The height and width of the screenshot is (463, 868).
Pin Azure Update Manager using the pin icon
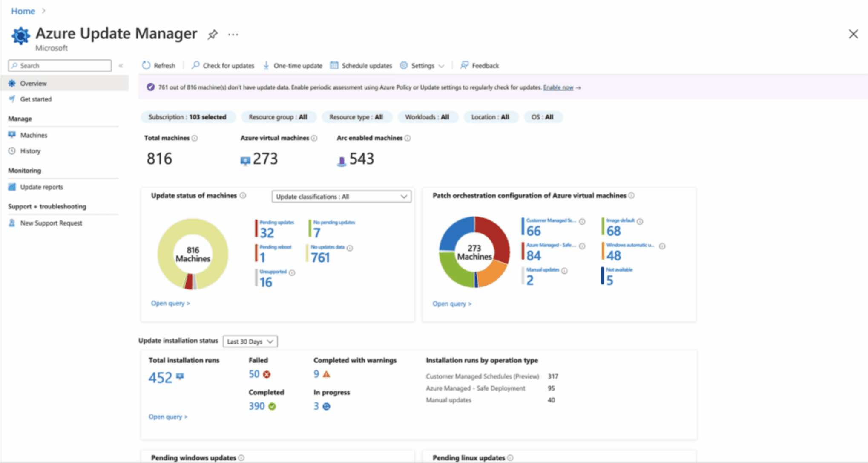click(x=213, y=35)
